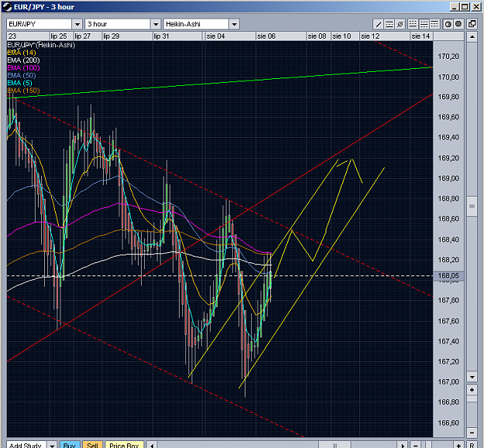484x448 pixels.
Task: Click the lip 27 date label
Action: click(x=82, y=36)
